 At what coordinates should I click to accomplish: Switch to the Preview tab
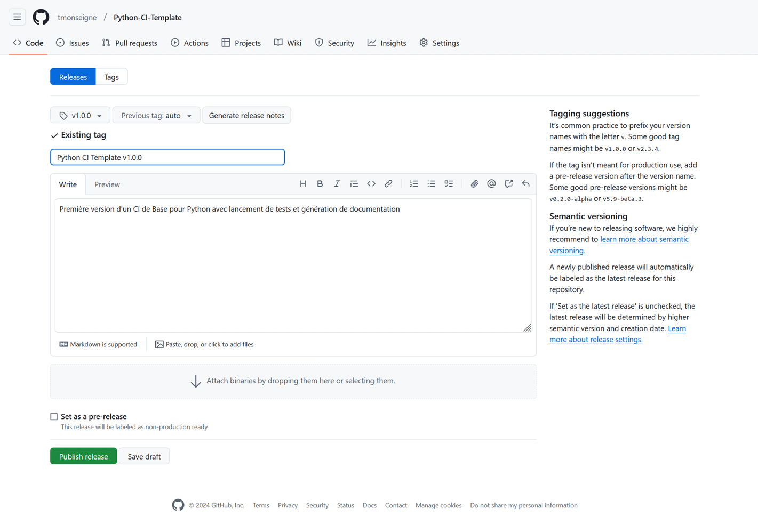coord(107,184)
